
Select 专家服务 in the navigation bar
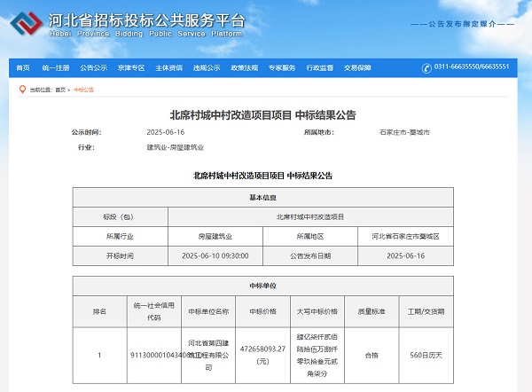[x=282, y=67]
